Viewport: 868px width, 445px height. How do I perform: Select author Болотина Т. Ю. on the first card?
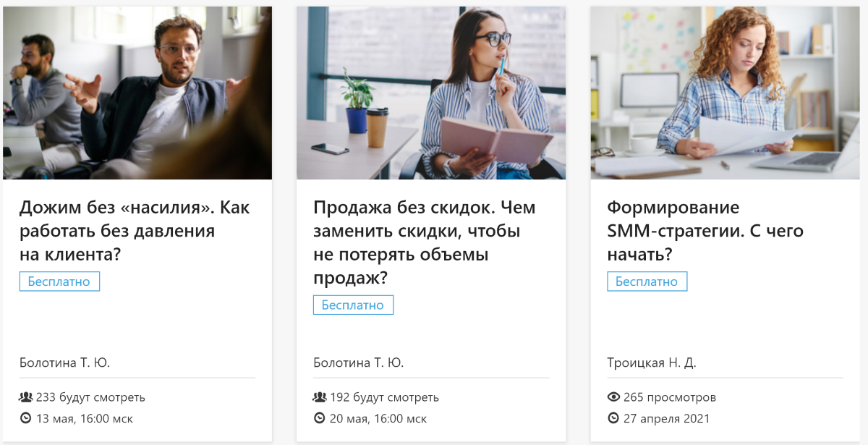click(64, 363)
